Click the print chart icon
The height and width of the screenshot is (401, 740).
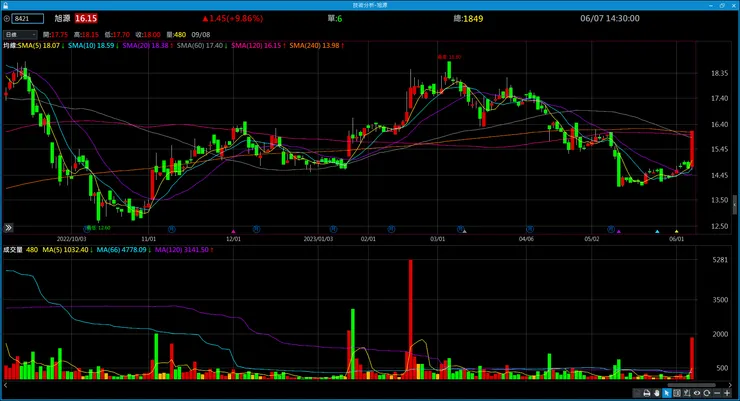[647, 393]
